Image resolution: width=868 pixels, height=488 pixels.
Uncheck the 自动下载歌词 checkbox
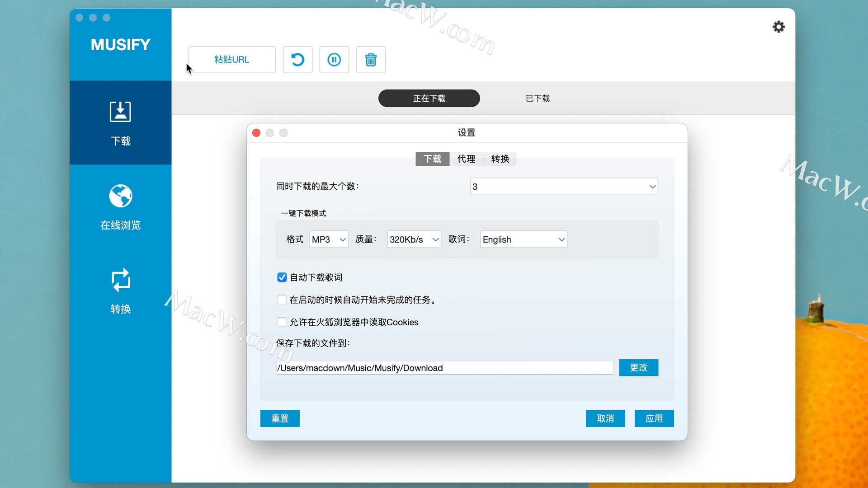pyautogui.click(x=282, y=277)
